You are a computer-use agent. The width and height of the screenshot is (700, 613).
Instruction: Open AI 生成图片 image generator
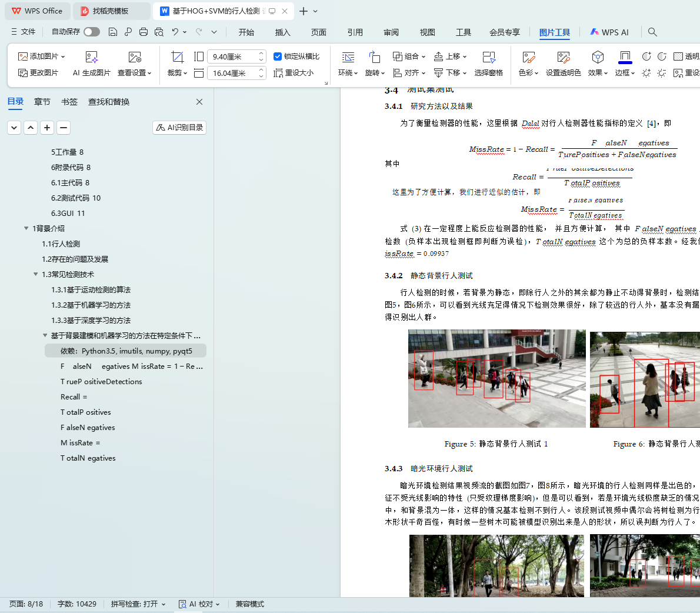click(91, 57)
